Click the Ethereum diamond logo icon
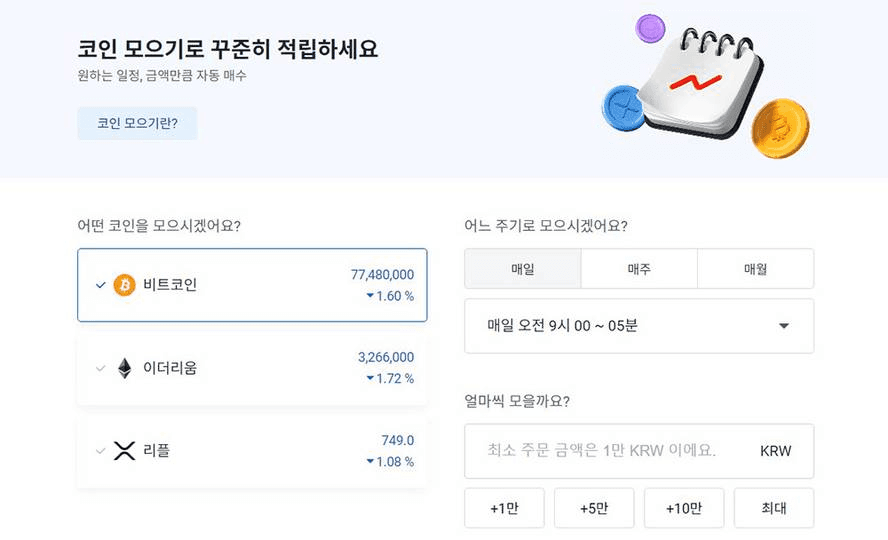Image resolution: width=888 pixels, height=540 pixels. (125, 368)
